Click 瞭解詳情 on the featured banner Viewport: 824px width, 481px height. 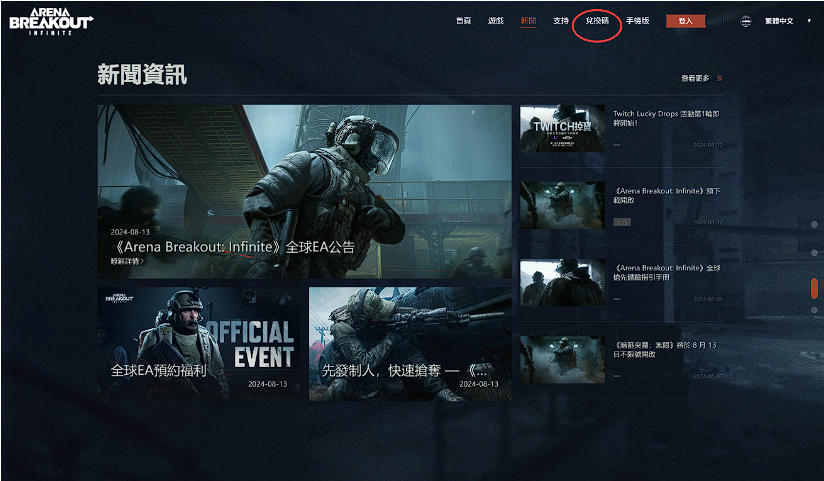[x=127, y=261]
